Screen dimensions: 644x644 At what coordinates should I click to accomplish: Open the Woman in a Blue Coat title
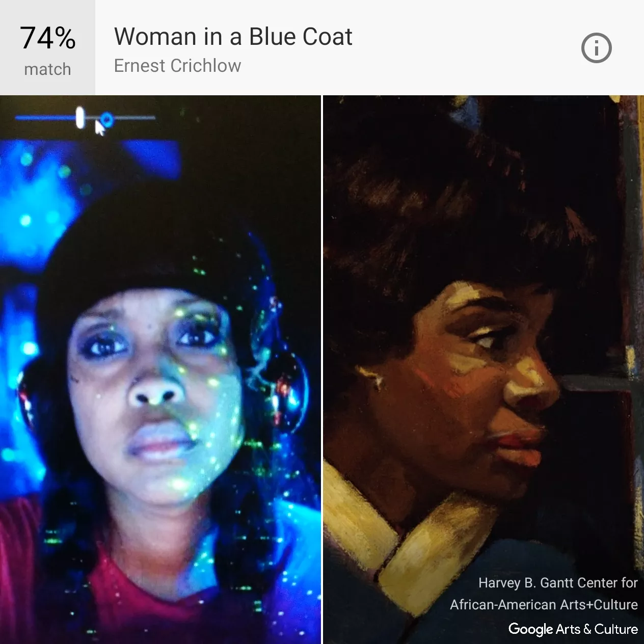pyautogui.click(x=233, y=37)
